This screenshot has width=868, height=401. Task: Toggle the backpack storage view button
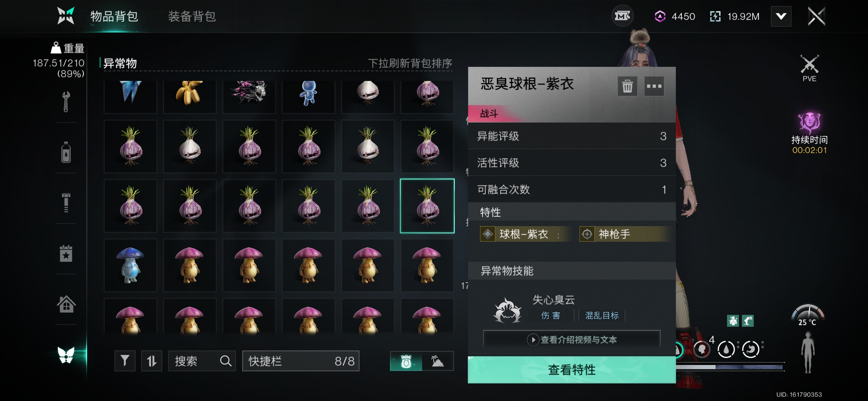tap(406, 361)
